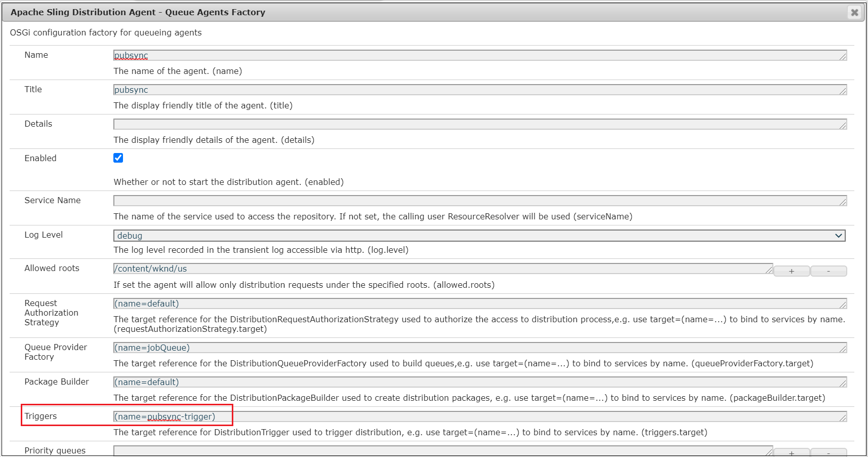Image resolution: width=868 pixels, height=457 pixels.
Task: Click the Request Authorization Strategy label
Action: [51, 313]
